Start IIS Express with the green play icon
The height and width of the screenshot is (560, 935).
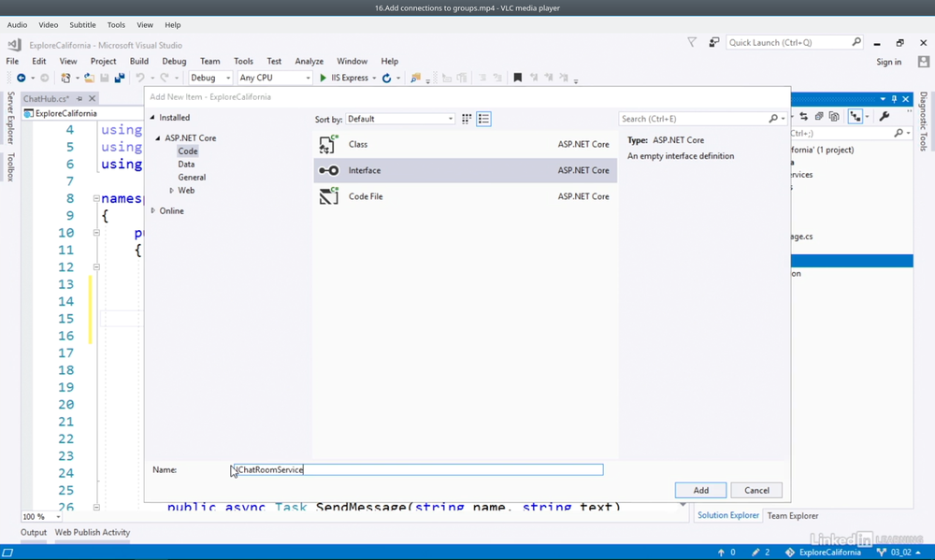click(323, 78)
